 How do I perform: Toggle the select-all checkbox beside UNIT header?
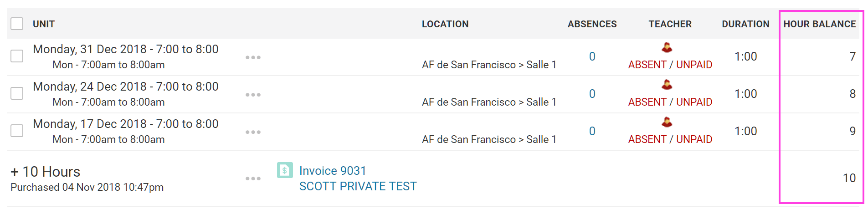[x=17, y=24]
